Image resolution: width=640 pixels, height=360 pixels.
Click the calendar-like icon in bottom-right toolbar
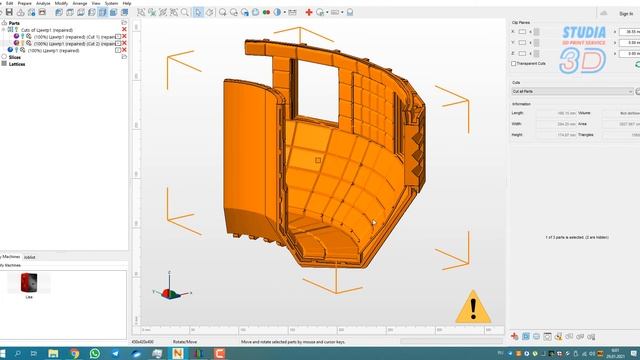click(x=547, y=336)
